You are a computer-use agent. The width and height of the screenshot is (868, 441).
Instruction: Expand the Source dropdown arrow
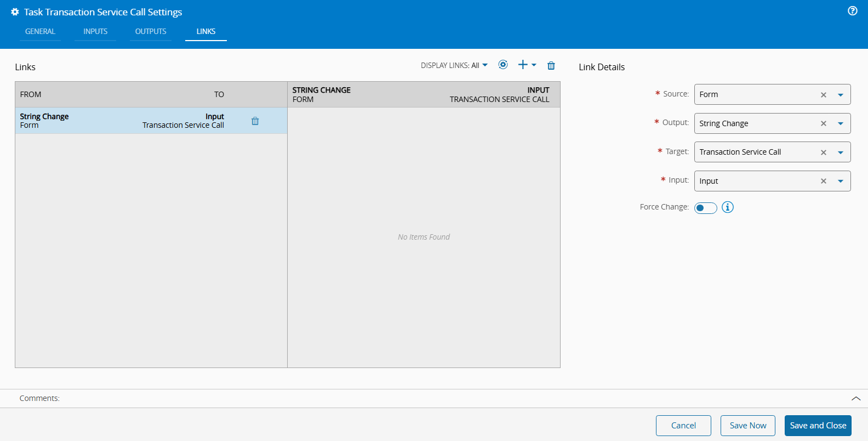tap(840, 95)
